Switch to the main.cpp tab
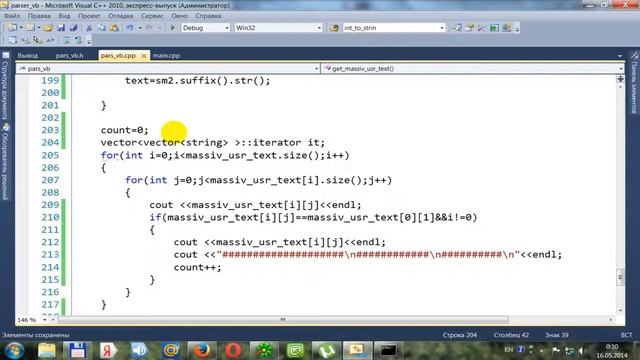The width and height of the screenshot is (640, 360). coord(167,56)
